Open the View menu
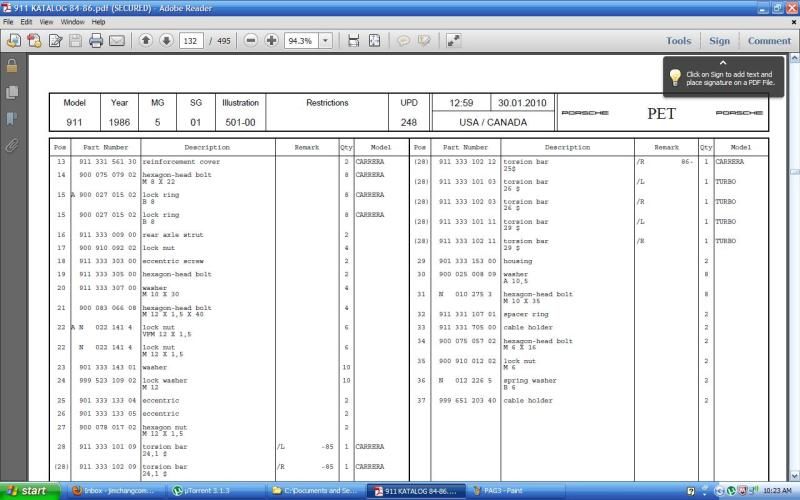This screenshot has width=800, height=500. point(46,22)
